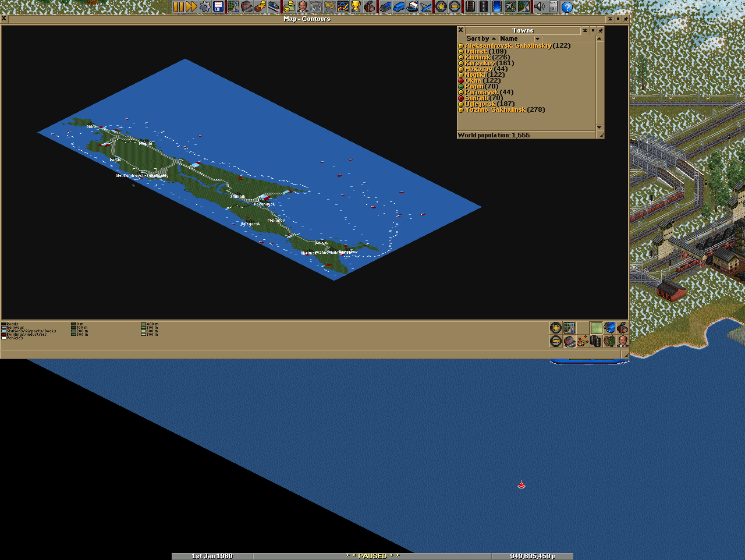Screen dimensions: 745x560
Task: Click Towns list scrollbar down arrow
Action: pyautogui.click(x=599, y=127)
